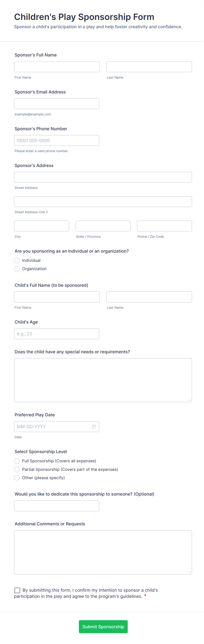Click the sponsorship dedication text field
This screenshot has height=644, width=204.
tap(57, 506)
